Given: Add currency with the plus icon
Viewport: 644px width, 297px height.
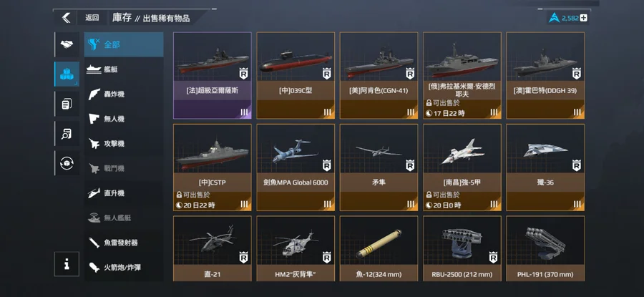Looking at the screenshot, I should 583,18.
